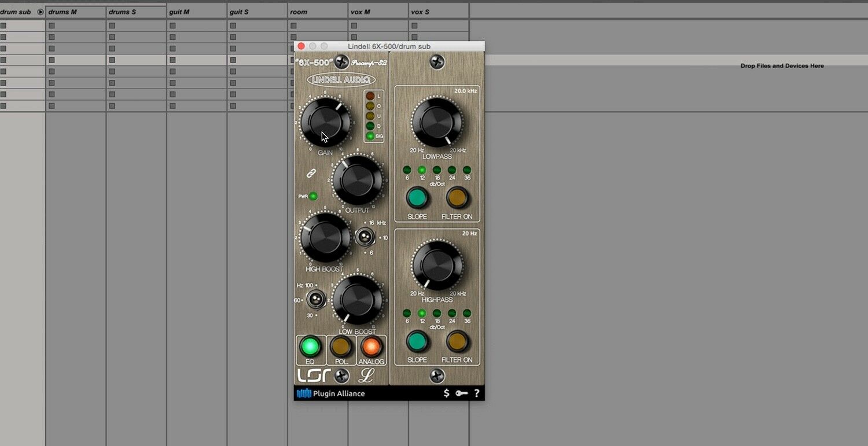Click highlighted-row clip stop square in guit S
The height and width of the screenshot is (446, 868).
tap(233, 60)
